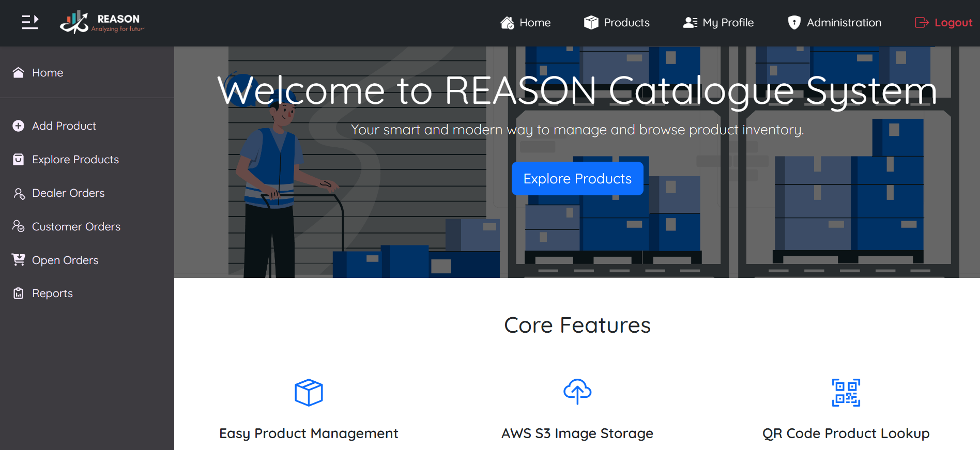Click the Customer Orders people icon
This screenshot has height=450, width=980.
coord(19,227)
